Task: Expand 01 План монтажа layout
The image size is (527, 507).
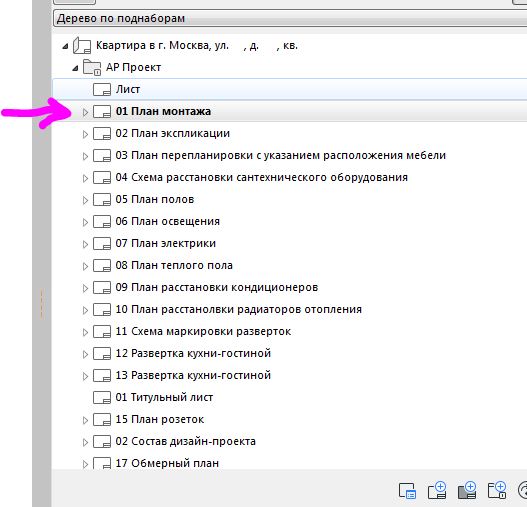Action: click(x=85, y=112)
